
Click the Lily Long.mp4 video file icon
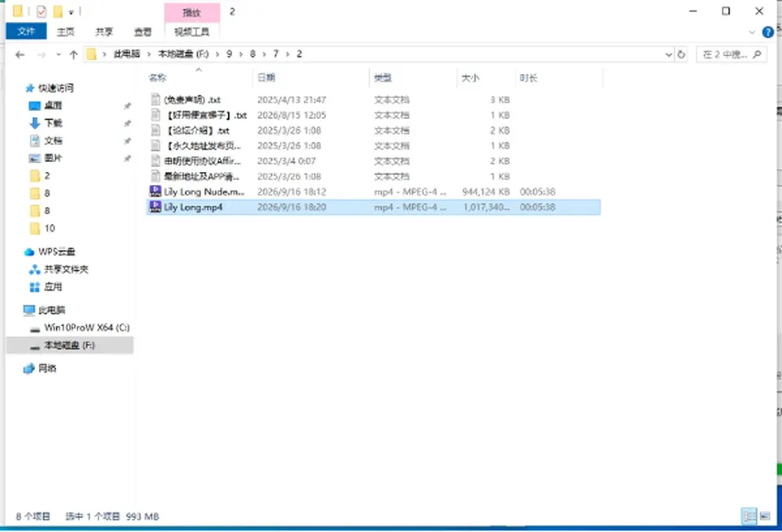coord(155,207)
